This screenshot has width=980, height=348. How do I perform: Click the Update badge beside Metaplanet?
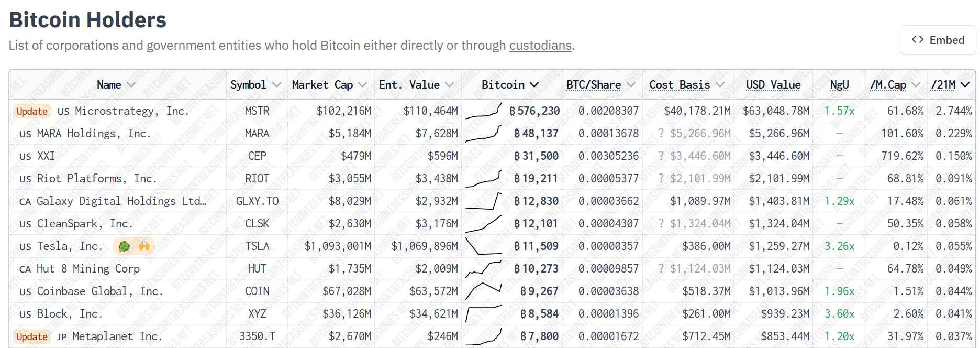point(32,336)
